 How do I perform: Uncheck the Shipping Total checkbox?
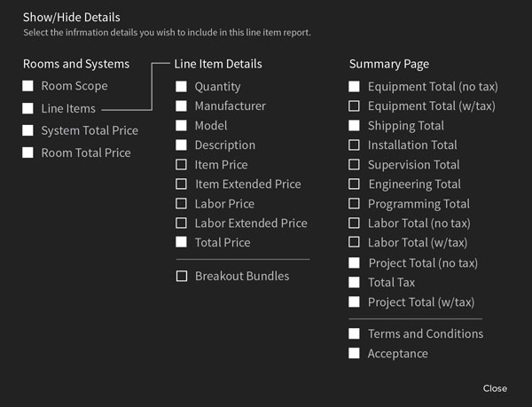tap(354, 126)
